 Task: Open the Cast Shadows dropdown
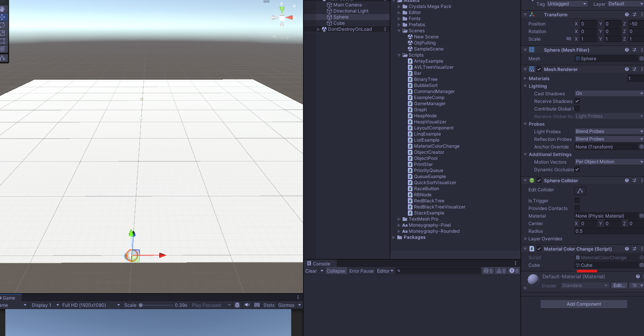[609, 93]
